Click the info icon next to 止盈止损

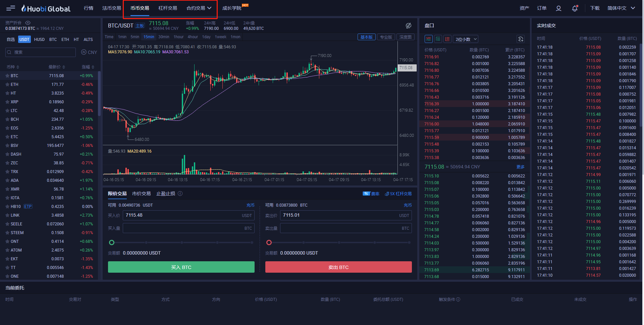(x=180, y=194)
